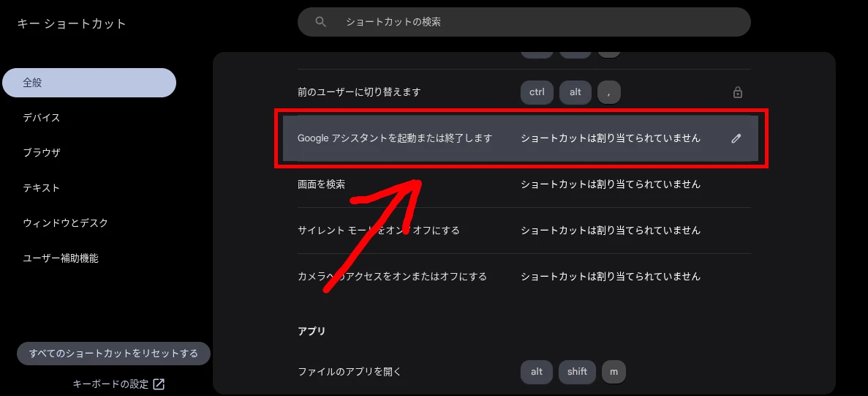Switch to the ブラウザ category
The width and height of the screenshot is (868, 396).
pos(42,153)
